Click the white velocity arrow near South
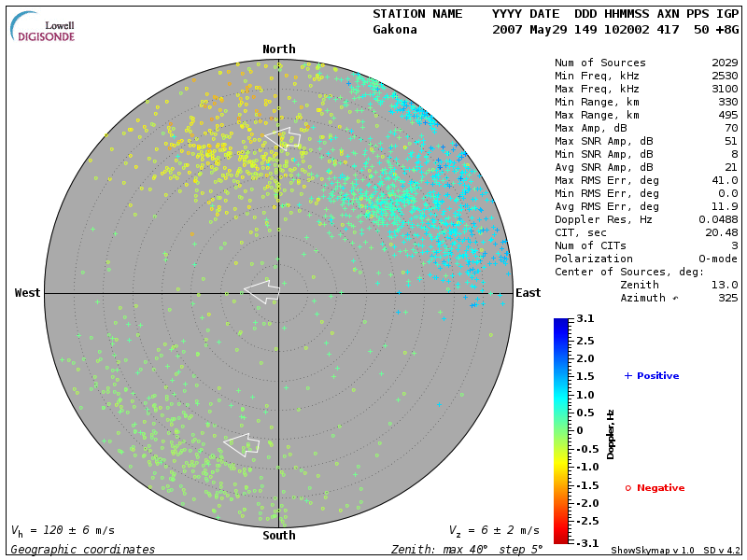 pyautogui.click(x=242, y=443)
